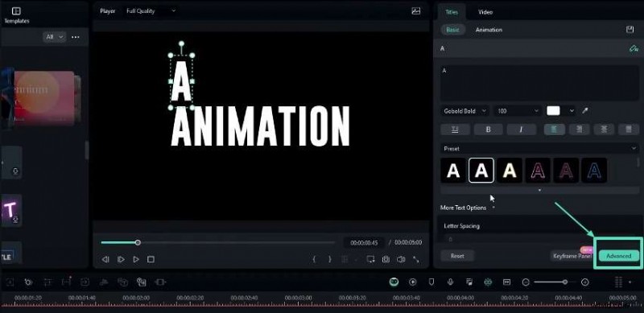Toggle italic text formatting
This screenshot has height=313, width=644.
[521, 130]
